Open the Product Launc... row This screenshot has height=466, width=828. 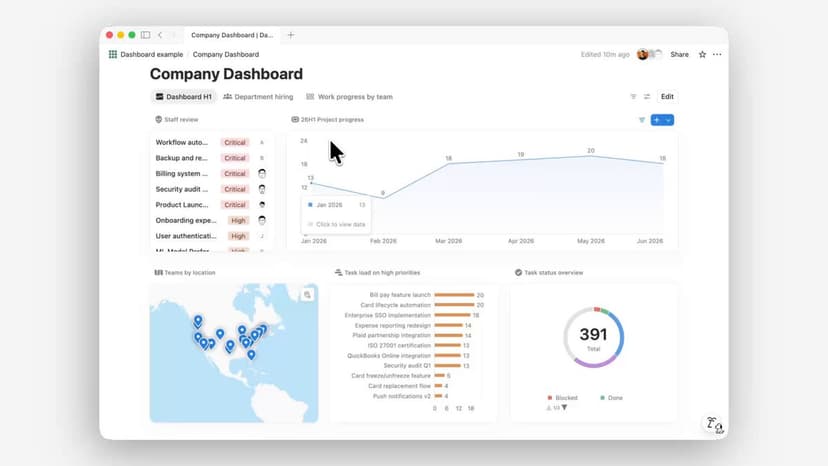point(211,204)
